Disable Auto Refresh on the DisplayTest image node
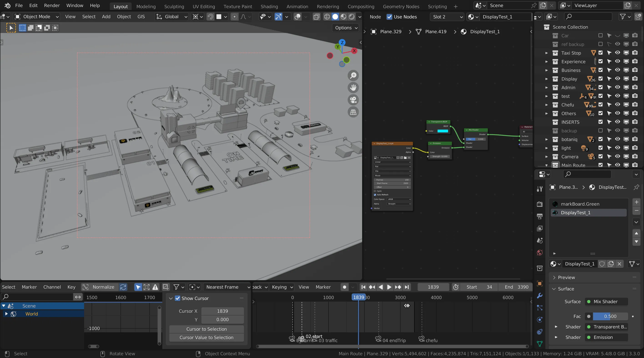644x358 pixels. (x=375, y=195)
